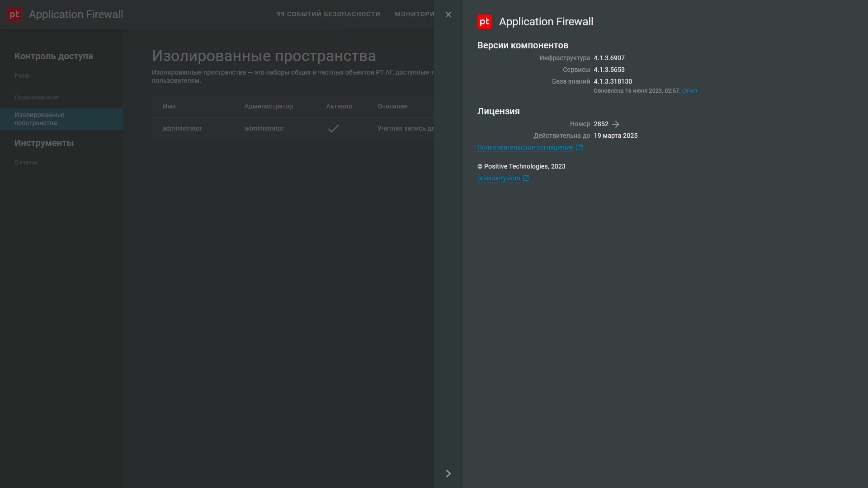868x488 pixels.
Task: Click knowledge base version 4.1.3.318130
Action: click(x=613, y=81)
